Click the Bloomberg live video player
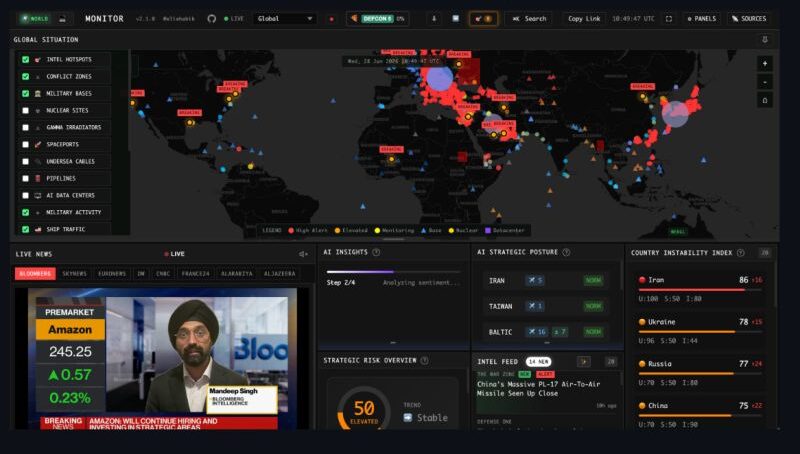 162,359
